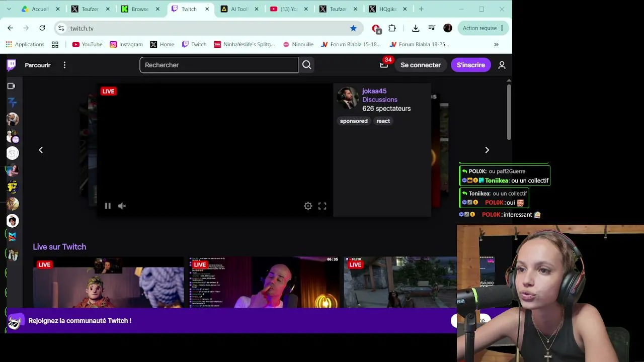The image size is (644, 362).
Task: Open the Twitch bookmark in bookmarks bar
Action: click(x=194, y=44)
